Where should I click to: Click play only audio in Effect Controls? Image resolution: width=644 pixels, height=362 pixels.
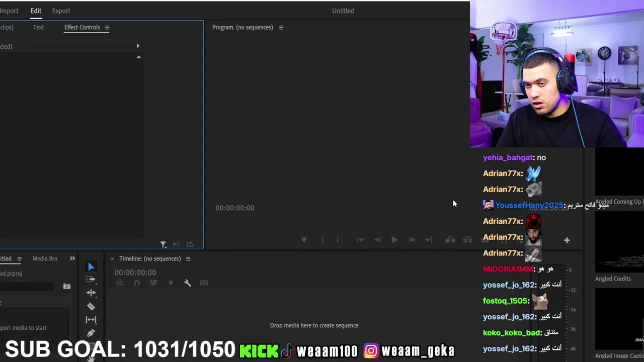(x=176, y=244)
